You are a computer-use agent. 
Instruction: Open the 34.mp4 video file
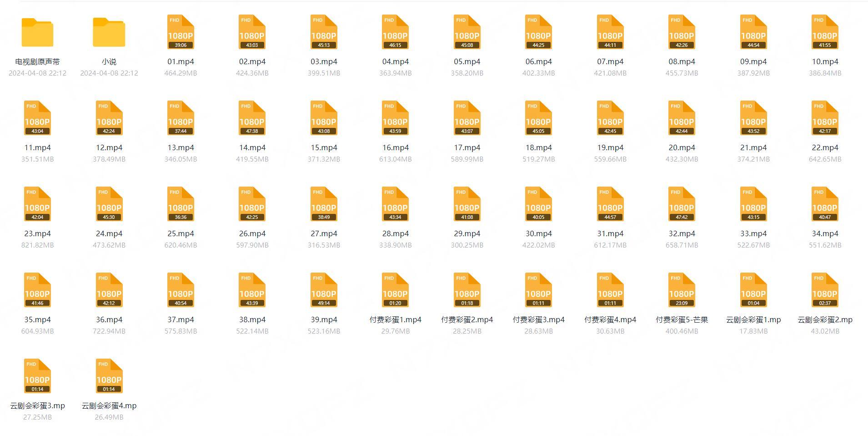(825, 204)
